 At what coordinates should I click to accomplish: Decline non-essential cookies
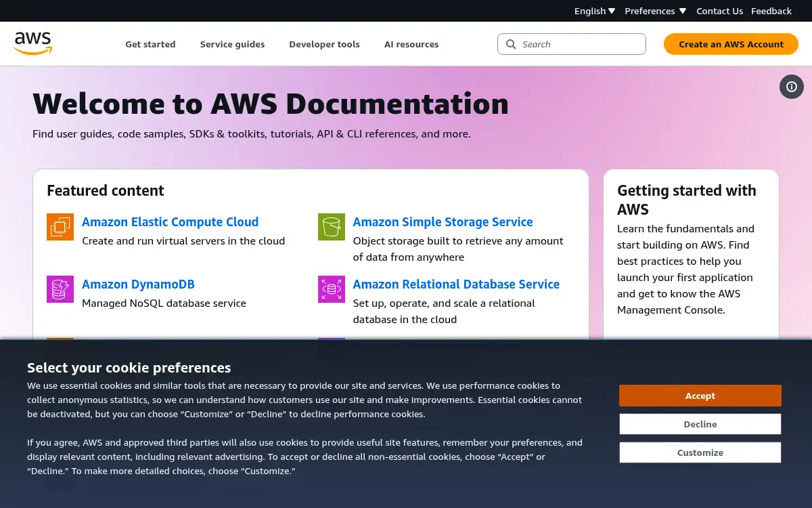point(700,424)
